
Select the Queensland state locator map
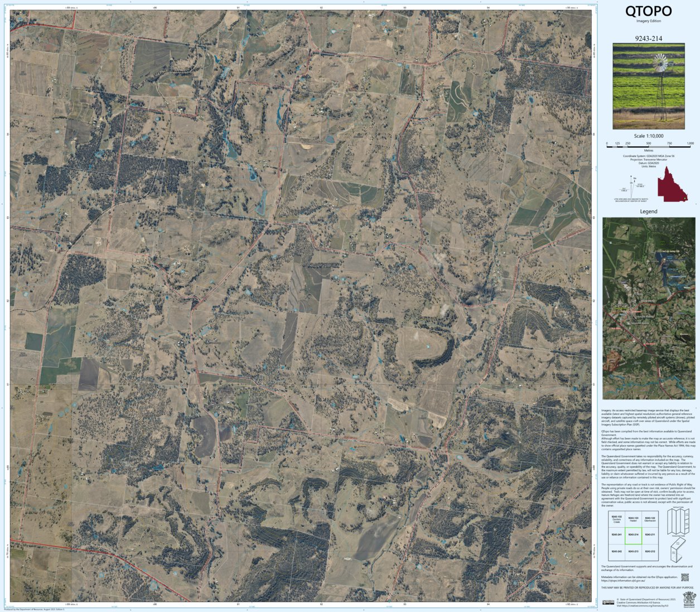(x=672, y=184)
